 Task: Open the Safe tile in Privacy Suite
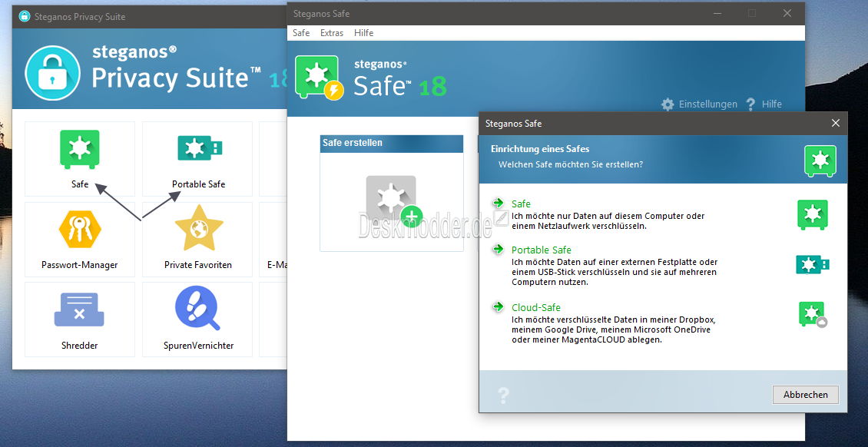tap(80, 159)
